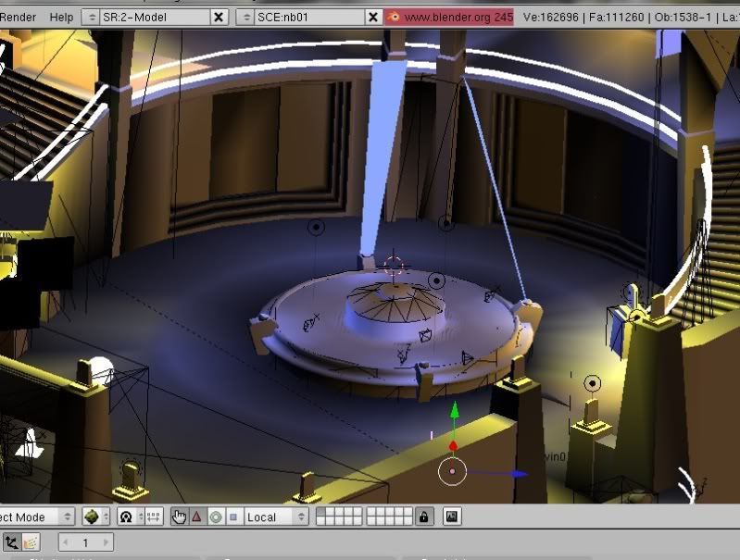Grab the green Y-axis manipulator arrow
The height and width of the screenshot is (560, 740).
click(x=454, y=410)
